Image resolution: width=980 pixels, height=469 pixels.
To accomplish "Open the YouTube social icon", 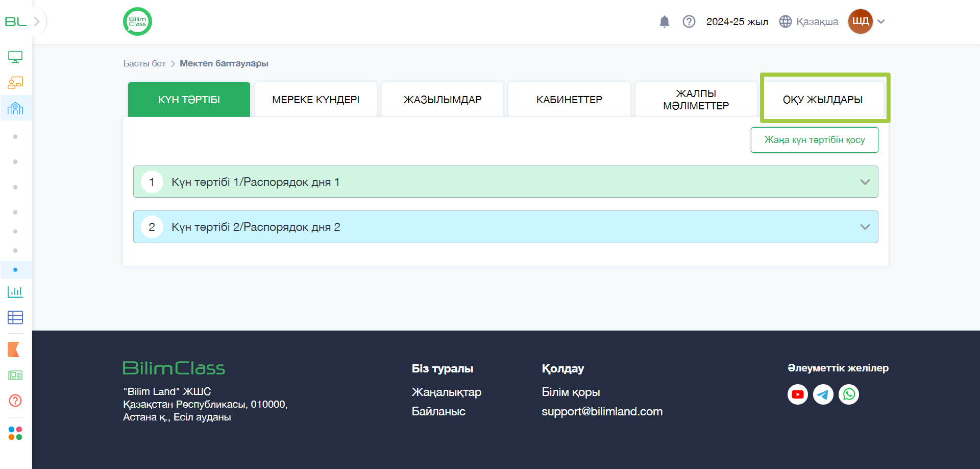I will [x=798, y=394].
